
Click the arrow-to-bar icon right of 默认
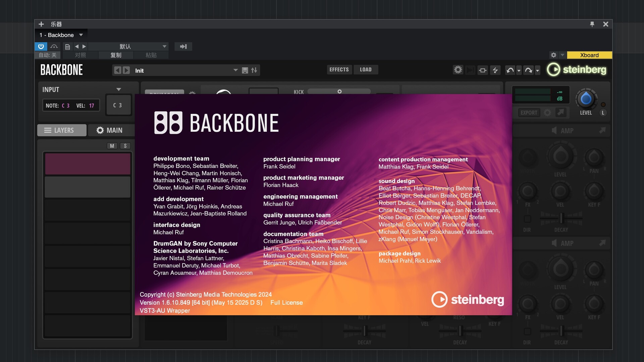click(x=183, y=47)
